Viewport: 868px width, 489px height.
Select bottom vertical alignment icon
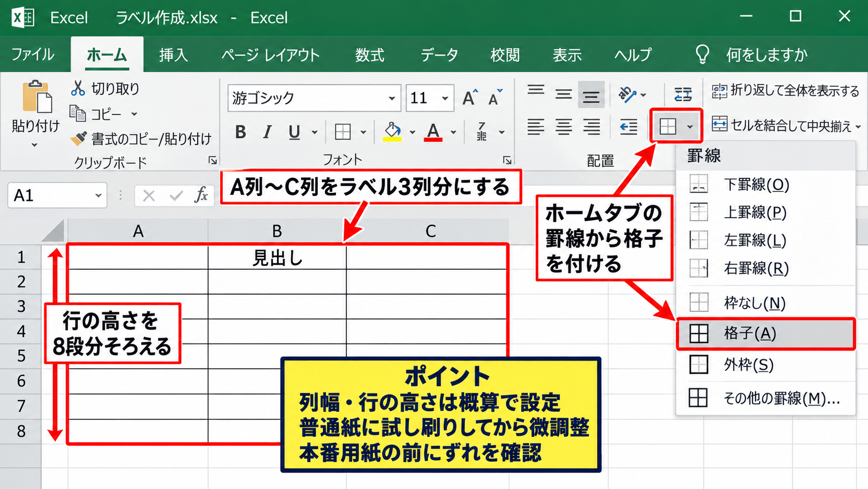click(x=591, y=95)
